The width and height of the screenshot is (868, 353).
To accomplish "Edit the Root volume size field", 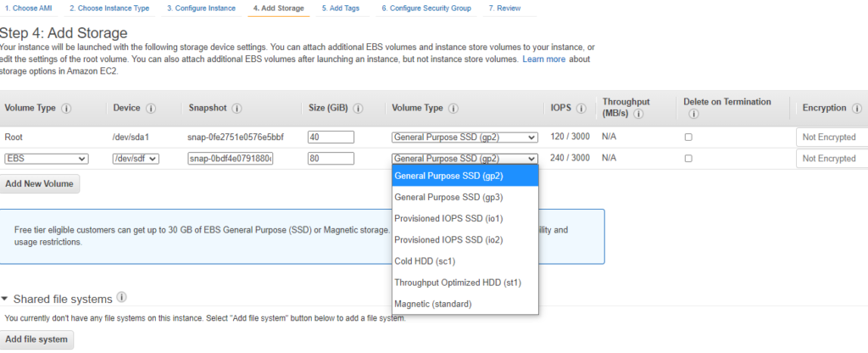I will click(x=331, y=137).
